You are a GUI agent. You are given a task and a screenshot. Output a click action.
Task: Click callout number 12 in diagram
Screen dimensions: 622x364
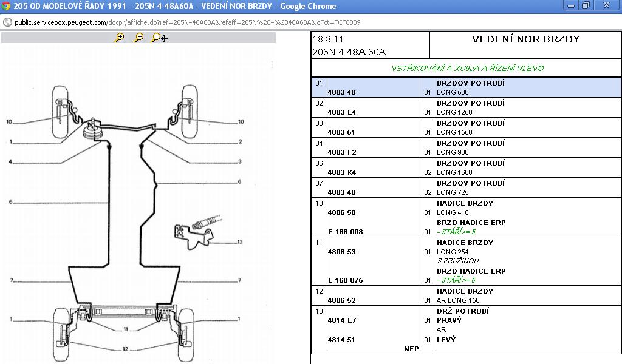pyautogui.click(x=125, y=349)
